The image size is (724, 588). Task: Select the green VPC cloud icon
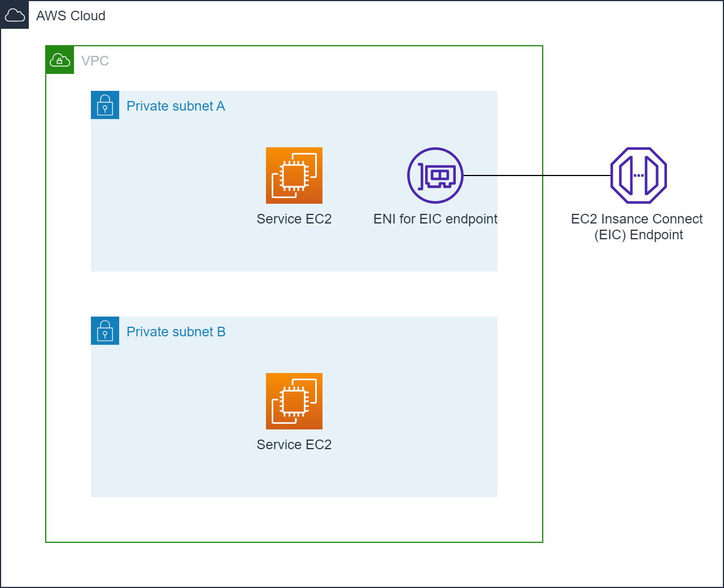(x=60, y=60)
